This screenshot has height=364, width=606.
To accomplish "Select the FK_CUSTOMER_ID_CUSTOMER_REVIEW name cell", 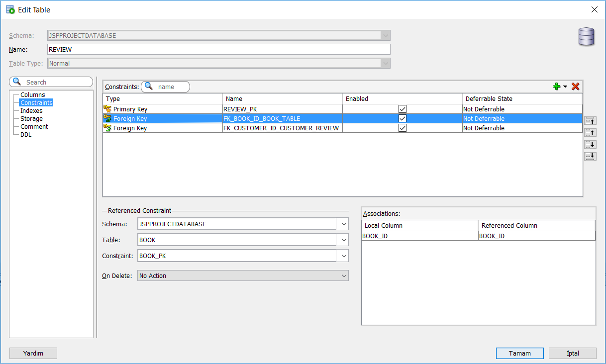I will [x=283, y=128].
